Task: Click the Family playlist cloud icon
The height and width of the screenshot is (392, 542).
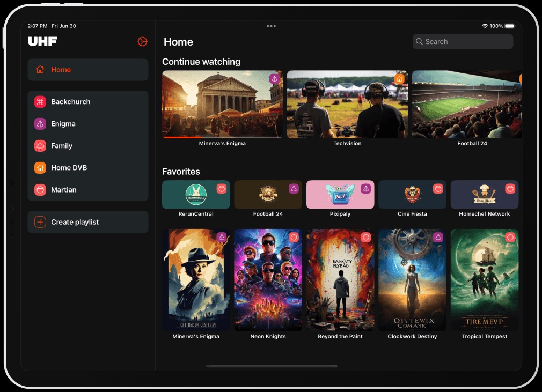Action: (40, 146)
